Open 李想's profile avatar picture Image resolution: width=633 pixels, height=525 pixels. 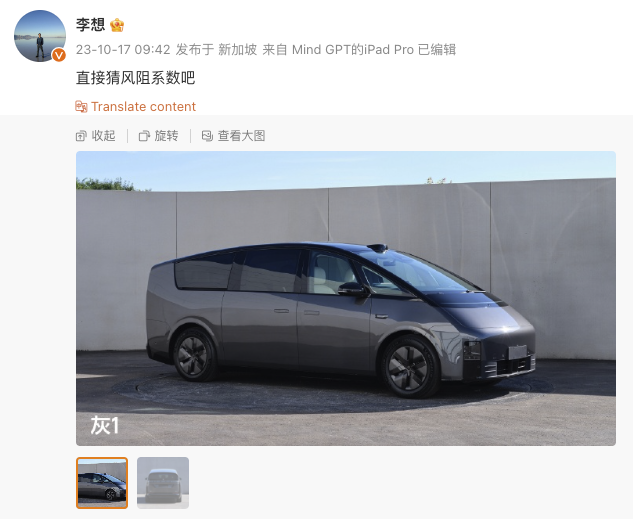(x=40, y=36)
